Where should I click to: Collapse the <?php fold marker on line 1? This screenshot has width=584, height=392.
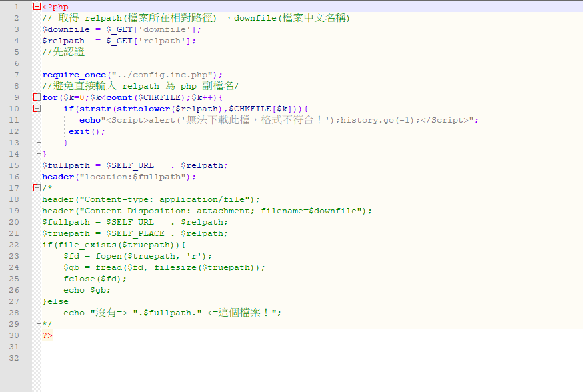[37, 7]
